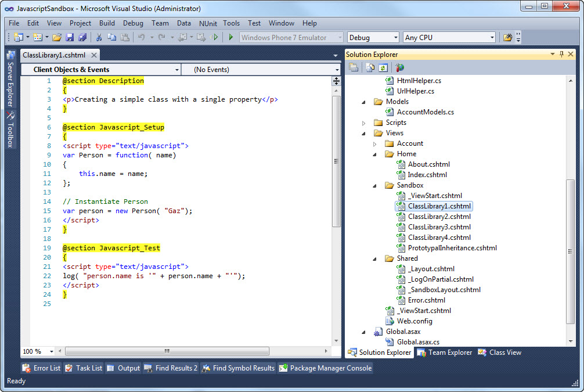
Task: Select Web.config file
Action: [414, 321]
